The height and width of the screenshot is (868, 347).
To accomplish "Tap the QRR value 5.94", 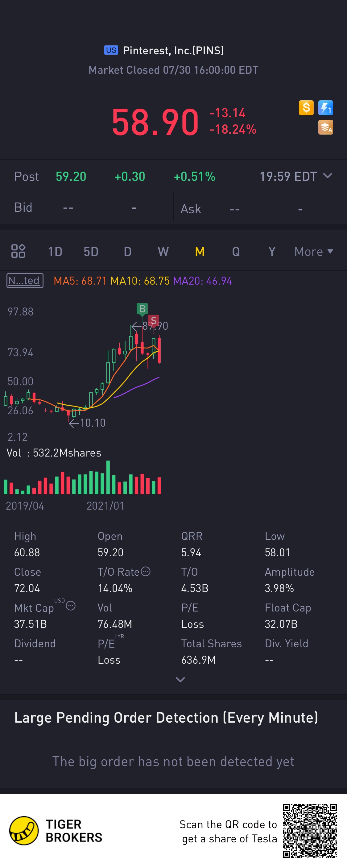I will coord(191,552).
